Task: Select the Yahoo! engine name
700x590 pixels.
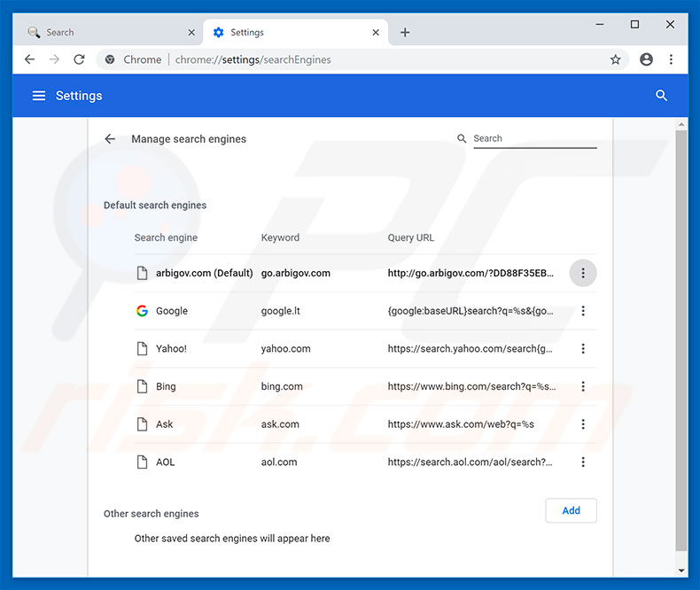Action: [x=171, y=348]
